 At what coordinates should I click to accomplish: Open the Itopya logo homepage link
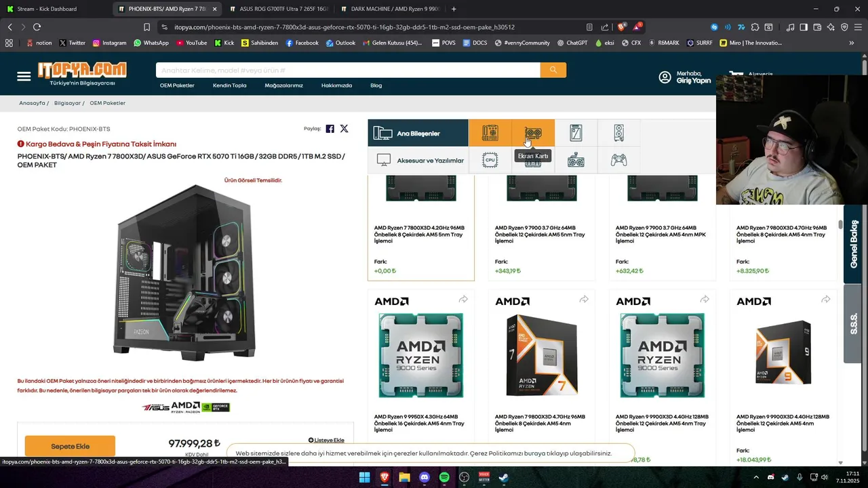(82, 73)
